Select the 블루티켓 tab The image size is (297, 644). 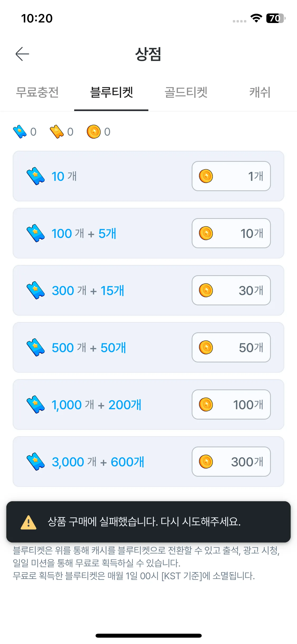coord(111,92)
